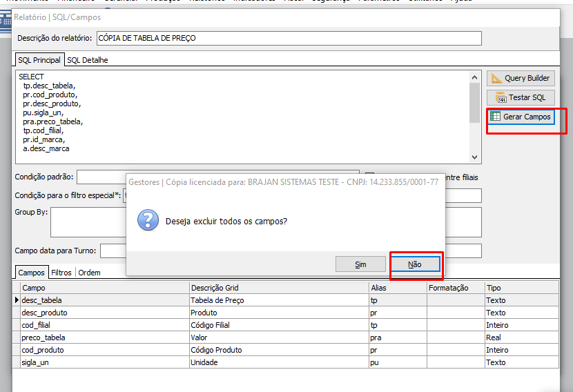573x392 pixels.
Task: Click the row indicator arrow beside desc_tabela
Action: click(17, 300)
